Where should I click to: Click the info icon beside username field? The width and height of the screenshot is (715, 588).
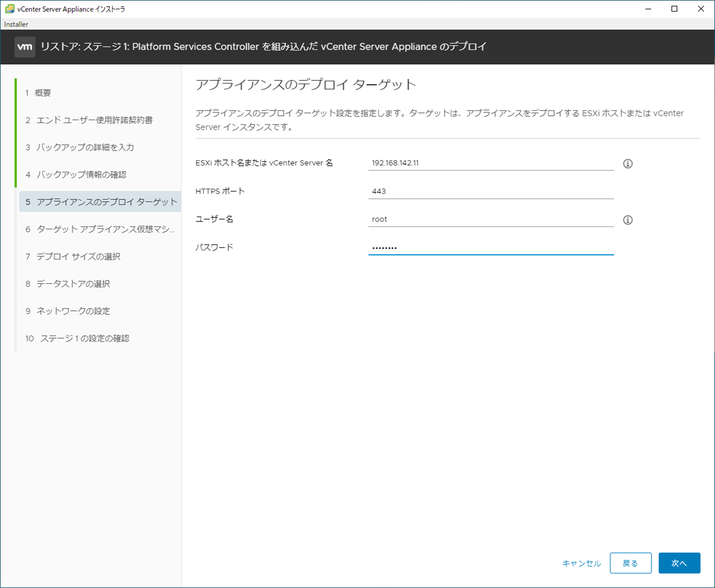(628, 220)
